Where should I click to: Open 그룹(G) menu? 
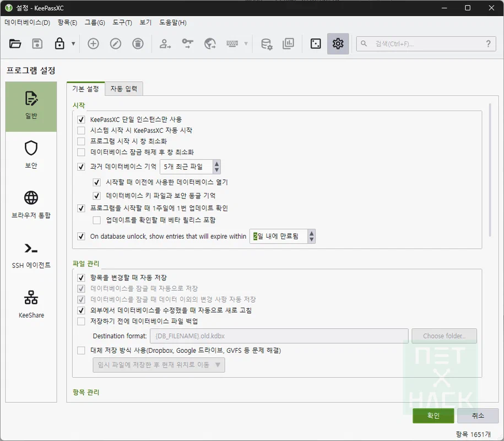point(95,23)
